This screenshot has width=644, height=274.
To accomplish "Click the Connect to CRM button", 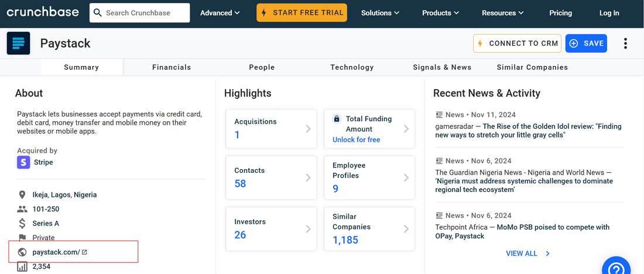I will coord(517,43).
